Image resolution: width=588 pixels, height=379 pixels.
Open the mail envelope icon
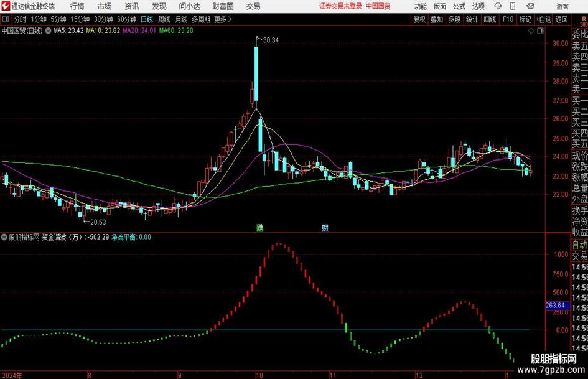[530, 6]
